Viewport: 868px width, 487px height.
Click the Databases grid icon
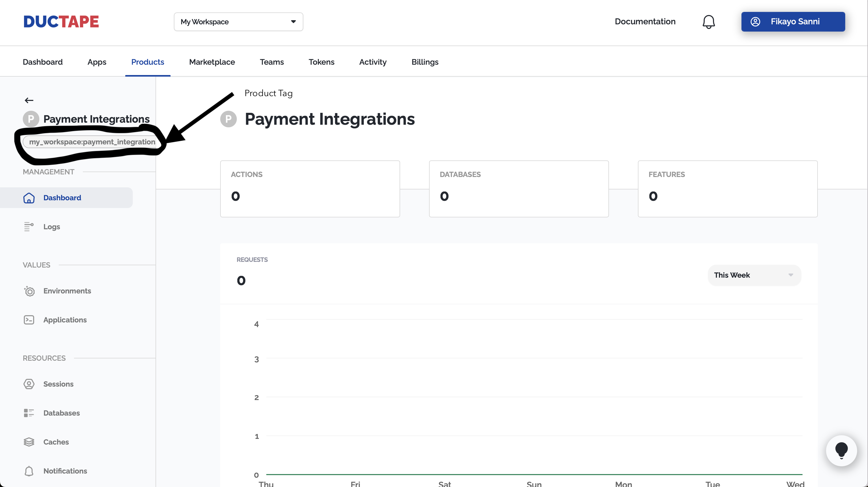coord(29,413)
